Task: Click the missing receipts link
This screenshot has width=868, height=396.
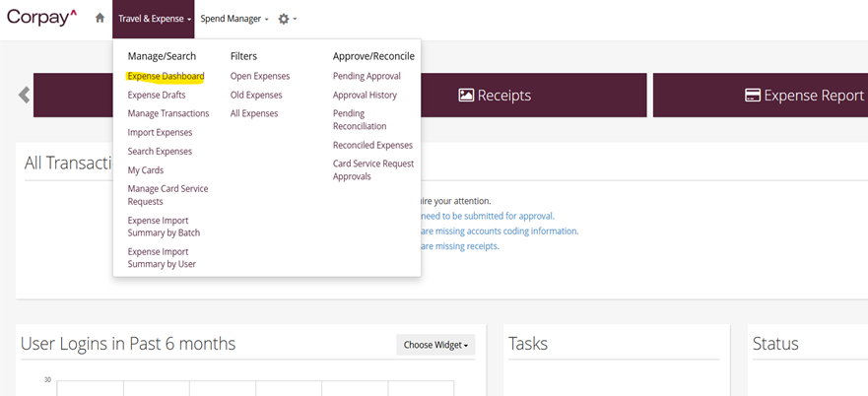Action: (x=459, y=246)
